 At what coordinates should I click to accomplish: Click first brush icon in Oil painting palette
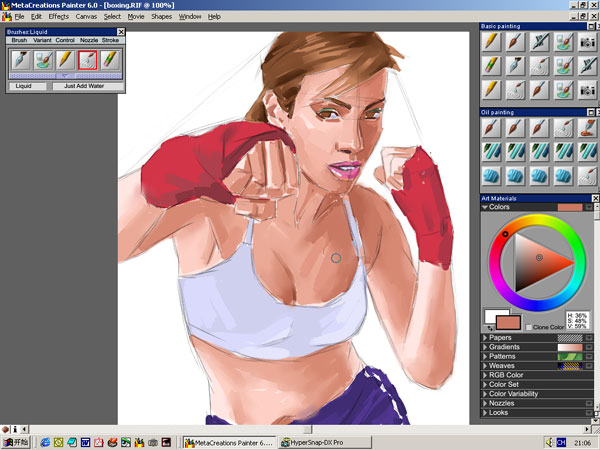coord(491,128)
